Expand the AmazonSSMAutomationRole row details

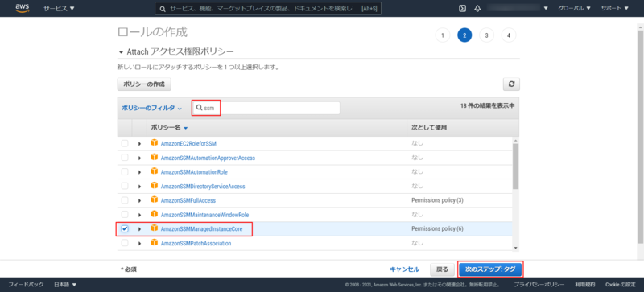(x=139, y=172)
